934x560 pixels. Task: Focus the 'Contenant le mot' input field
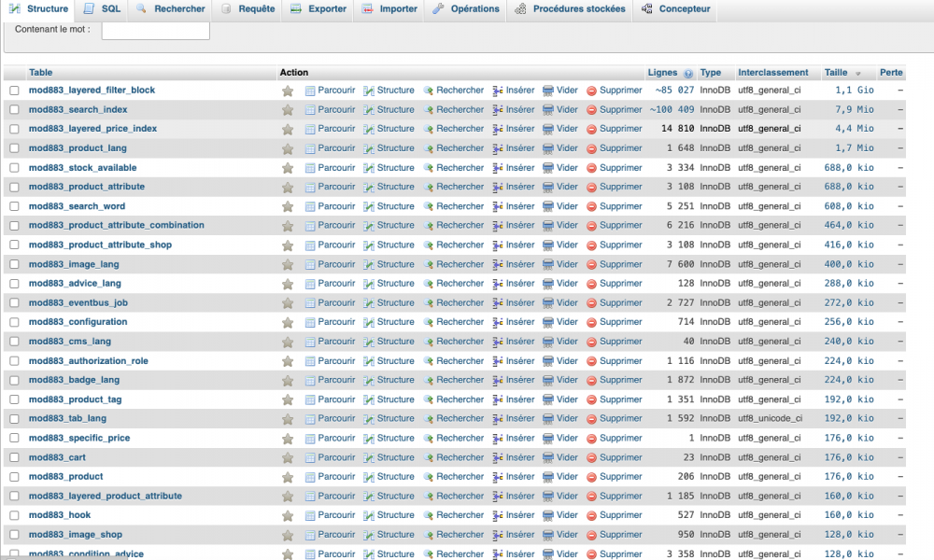(155, 31)
